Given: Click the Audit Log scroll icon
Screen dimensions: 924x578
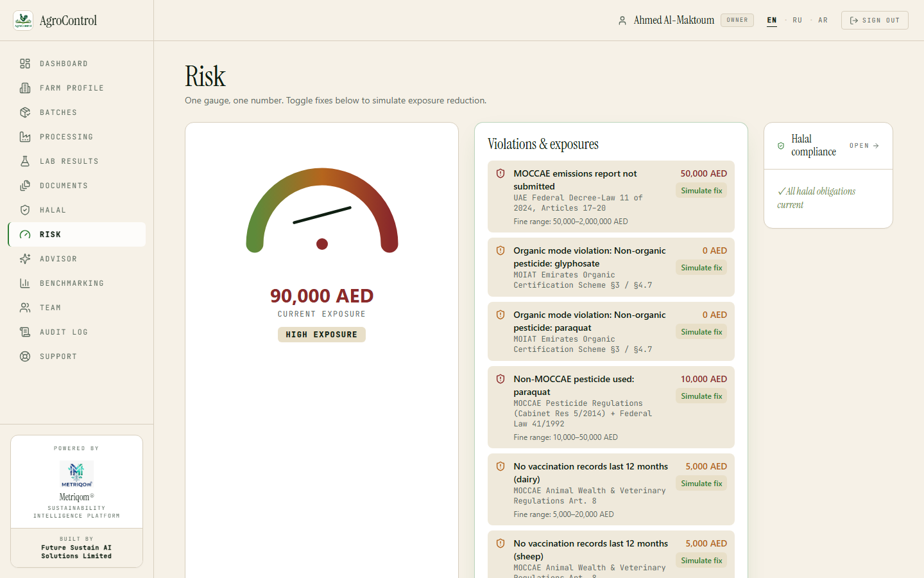Looking at the screenshot, I should click(x=25, y=332).
